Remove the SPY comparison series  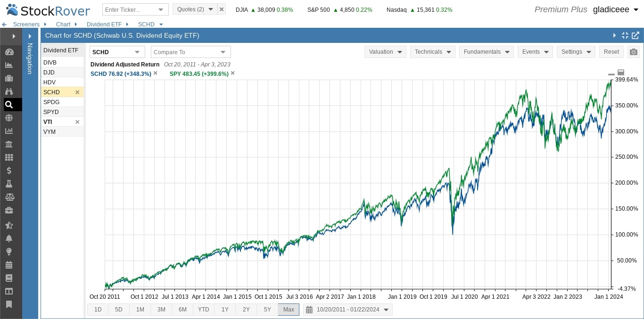pyautogui.click(x=232, y=74)
